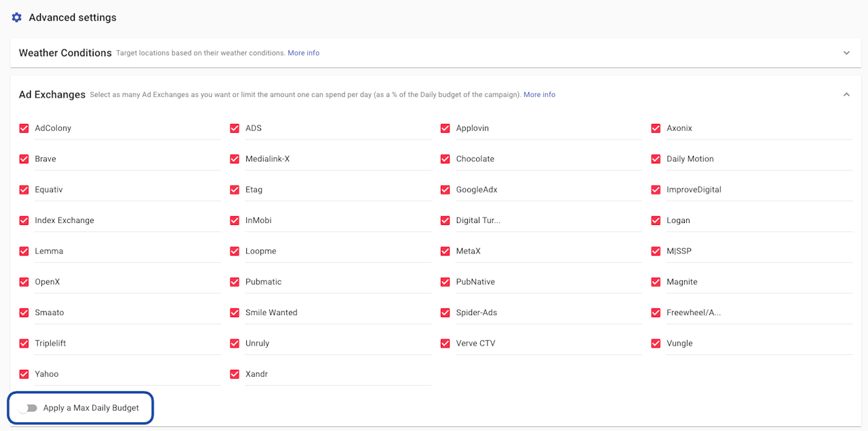Deselect the Brave exchange checkbox
Image resolution: width=868 pixels, height=431 pixels.
(24, 159)
